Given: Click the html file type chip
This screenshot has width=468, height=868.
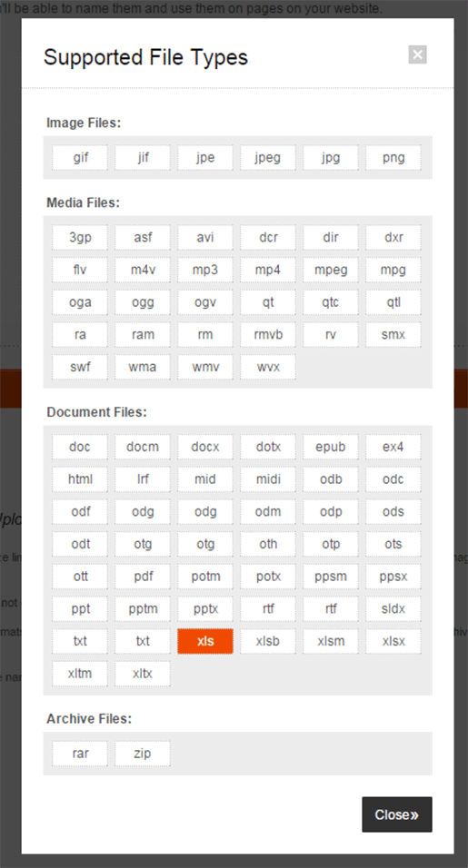Looking at the screenshot, I should click(80, 478).
